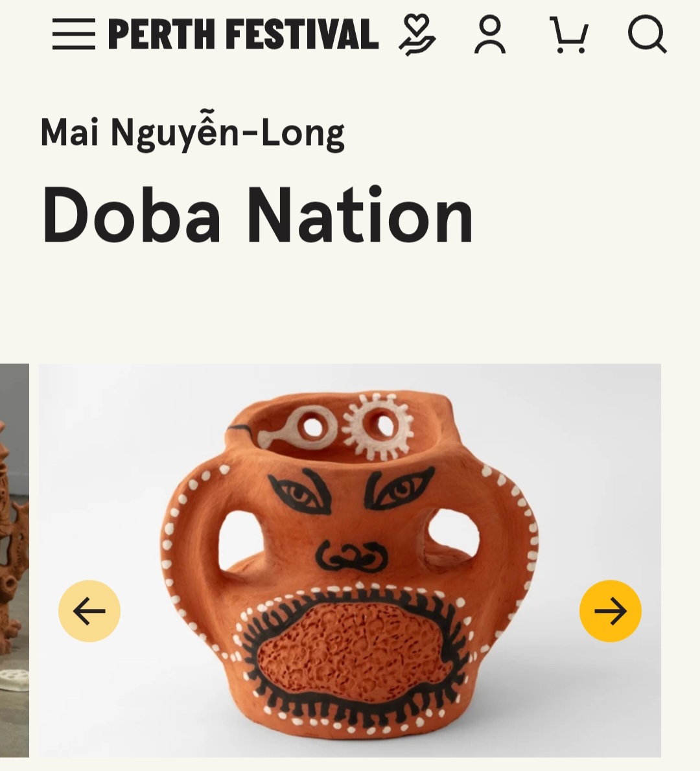This screenshot has width=700, height=771.
Task: View the shopping cart
Action: 569,34
